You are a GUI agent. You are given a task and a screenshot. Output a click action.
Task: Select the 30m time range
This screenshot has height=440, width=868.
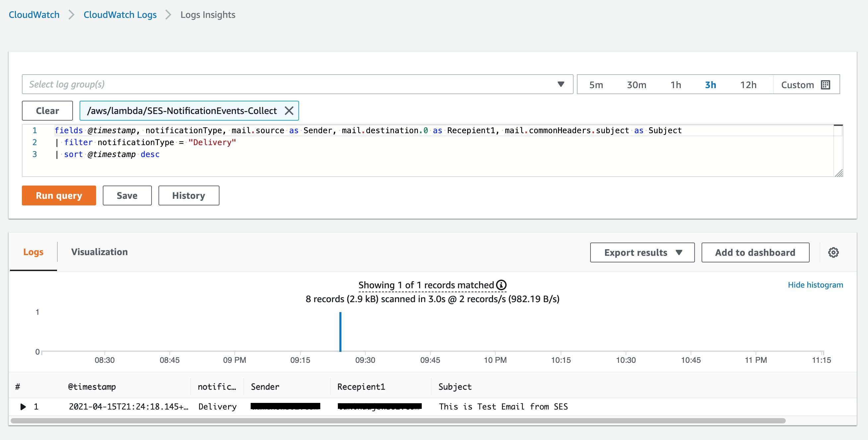[636, 85]
